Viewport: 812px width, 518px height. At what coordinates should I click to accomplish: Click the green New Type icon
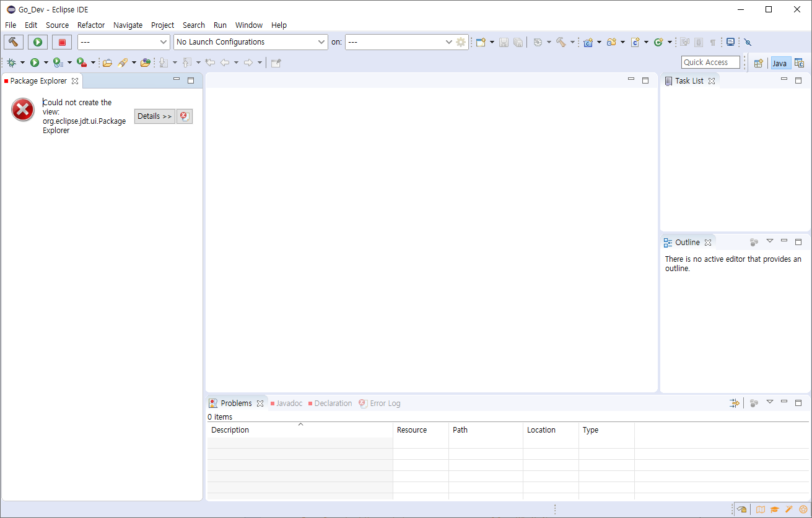point(658,42)
